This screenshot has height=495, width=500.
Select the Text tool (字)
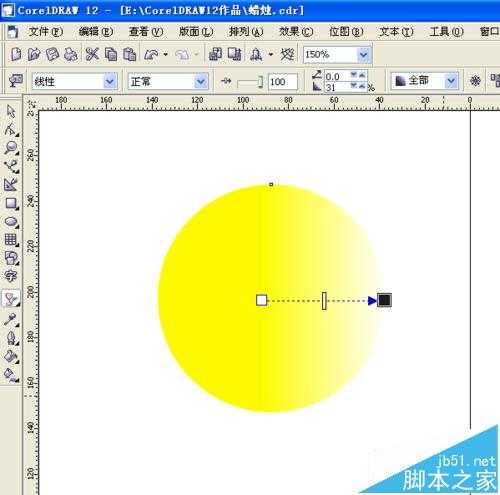tap(10, 276)
